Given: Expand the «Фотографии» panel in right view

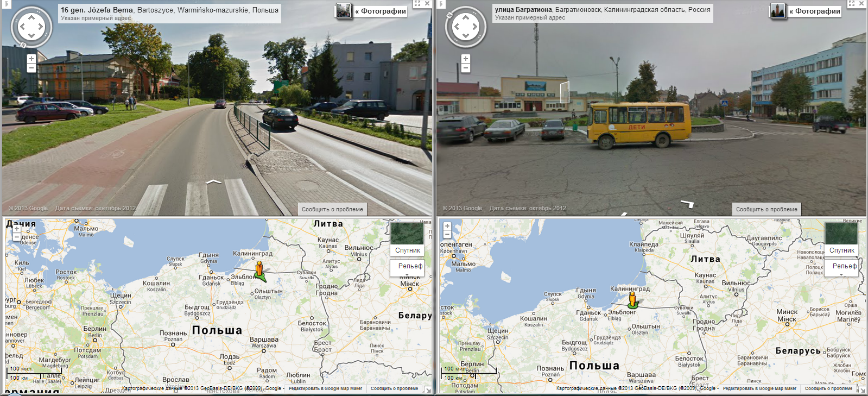Looking at the screenshot, I should point(814,11).
